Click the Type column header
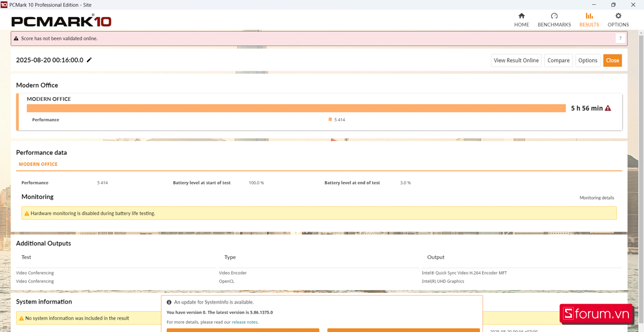644x332 pixels. (230, 257)
